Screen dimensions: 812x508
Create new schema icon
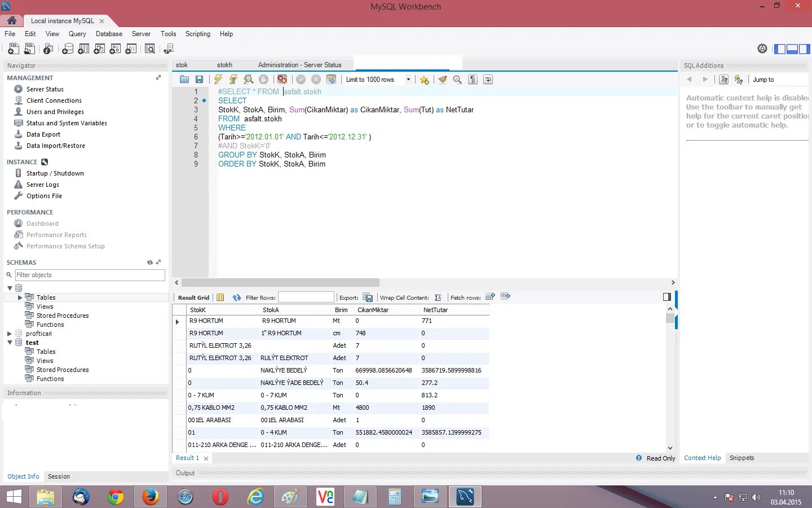coord(68,49)
